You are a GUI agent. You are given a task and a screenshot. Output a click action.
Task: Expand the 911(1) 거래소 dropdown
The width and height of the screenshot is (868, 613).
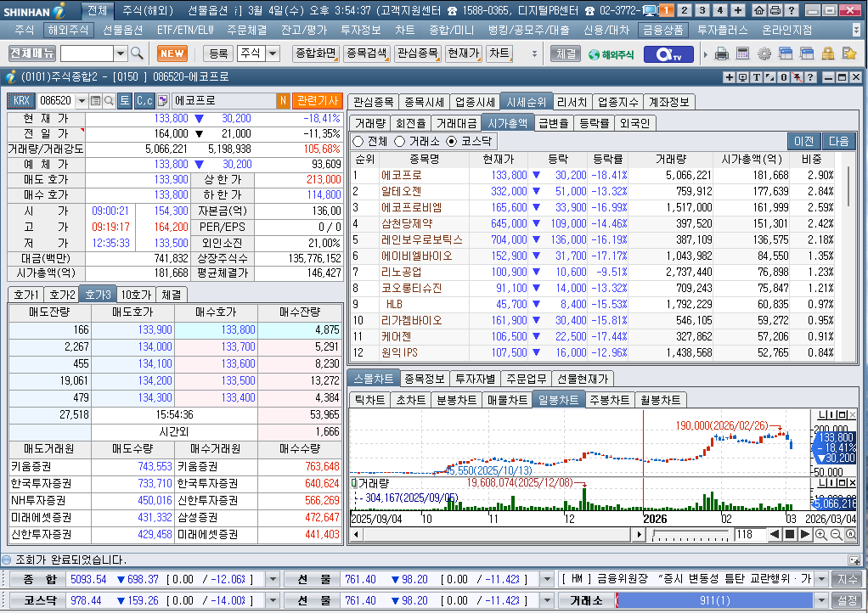pyautogui.click(x=821, y=600)
